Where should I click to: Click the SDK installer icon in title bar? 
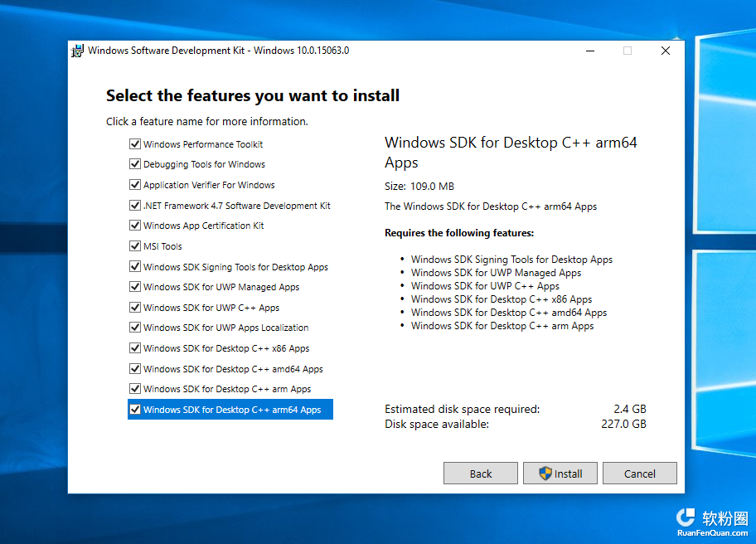pyautogui.click(x=77, y=51)
